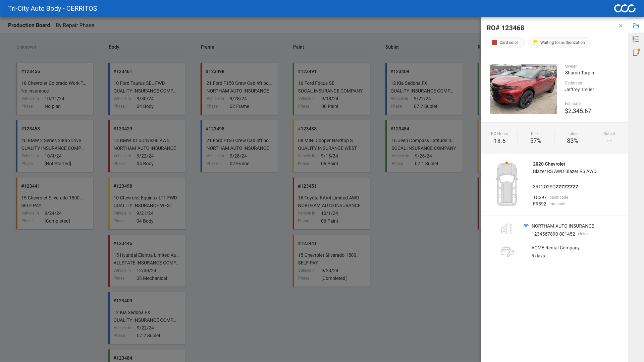Open card #123484 Jeep Compass Latitude
Image resolution: width=644 pixels, height=362 pixels.
[x=424, y=146]
